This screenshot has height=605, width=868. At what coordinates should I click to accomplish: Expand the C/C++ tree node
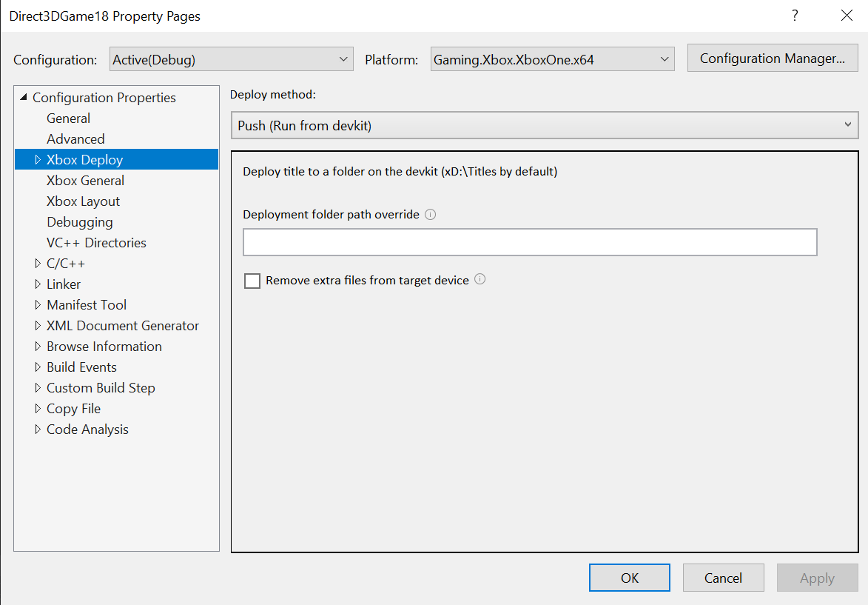[38, 263]
